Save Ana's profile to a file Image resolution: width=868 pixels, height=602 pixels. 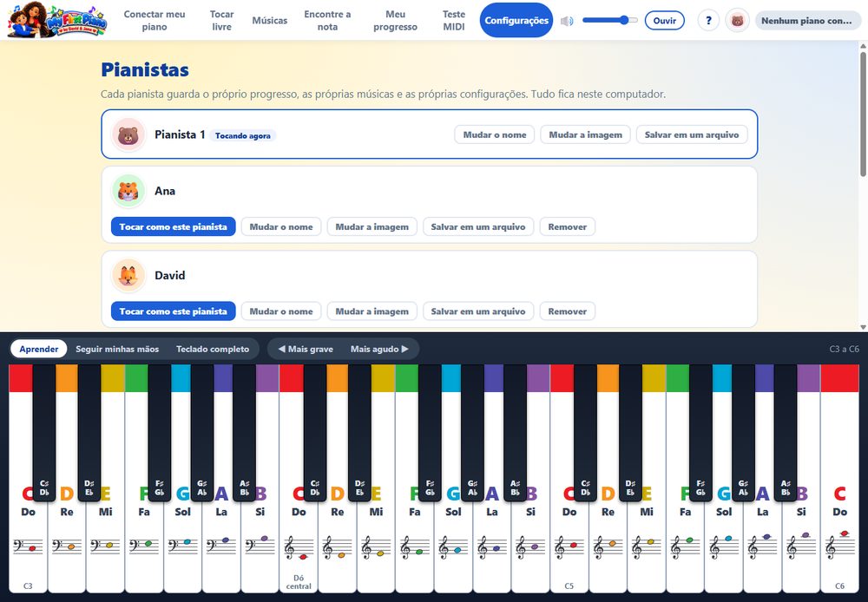click(x=478, y=227)
